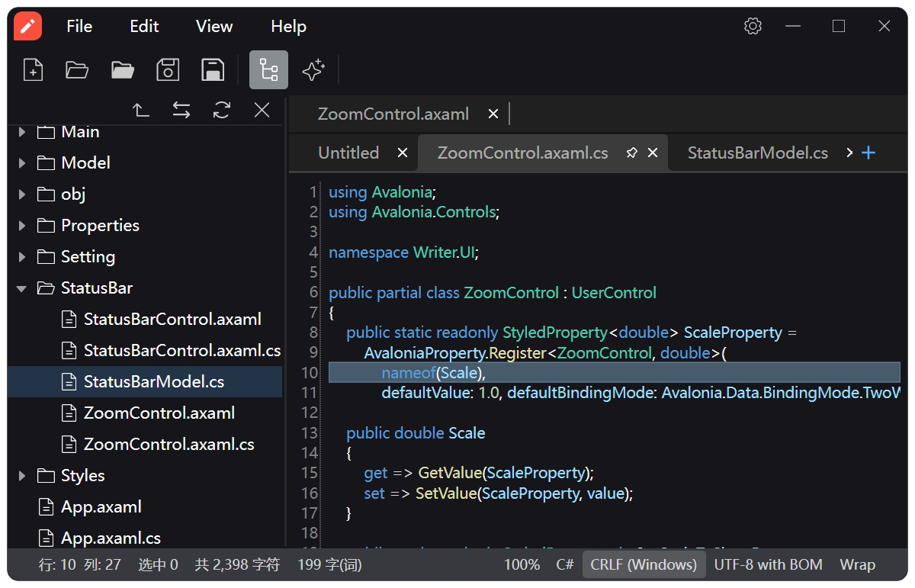Open folder using the filled folder icon

click(x=123, y=70)
